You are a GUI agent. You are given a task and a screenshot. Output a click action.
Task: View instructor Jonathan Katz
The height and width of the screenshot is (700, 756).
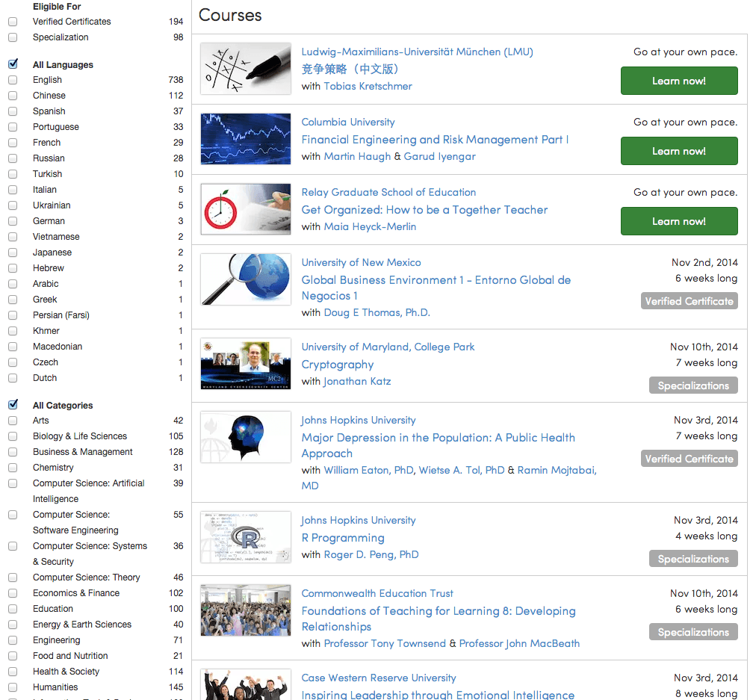click(x=357, y=381)
